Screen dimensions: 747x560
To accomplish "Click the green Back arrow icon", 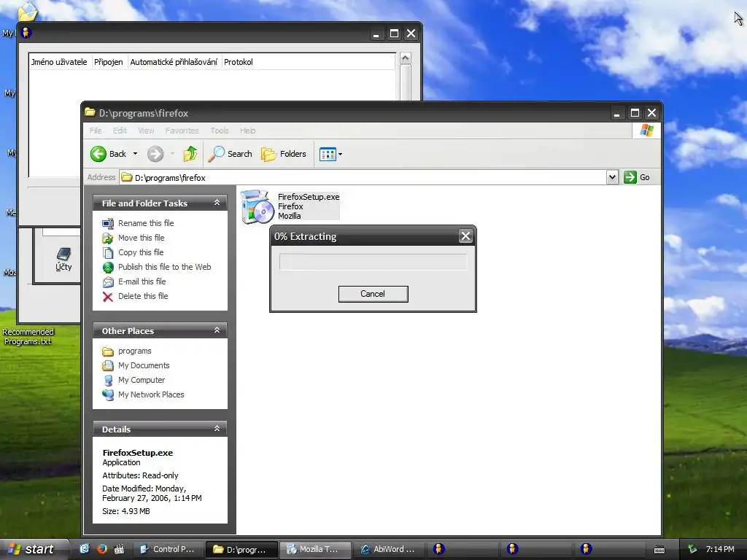I will tap(98, 154).
